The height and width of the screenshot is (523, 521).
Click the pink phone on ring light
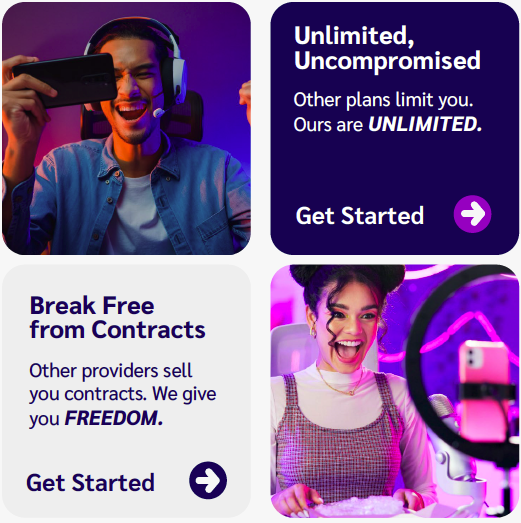click(484, 390)
